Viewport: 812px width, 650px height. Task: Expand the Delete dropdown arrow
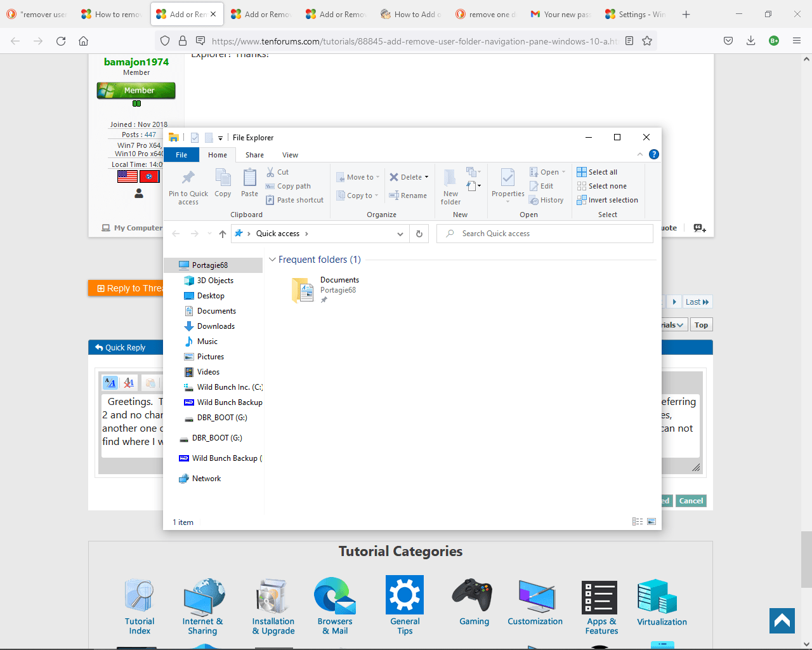coord(426,177)
